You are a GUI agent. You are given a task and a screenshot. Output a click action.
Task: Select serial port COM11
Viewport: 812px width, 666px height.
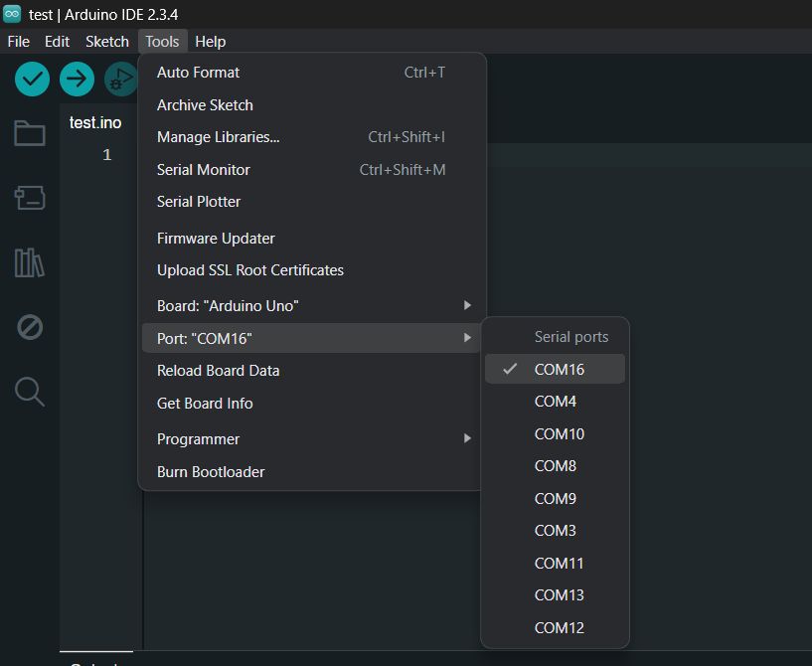[x=555, y=564]
